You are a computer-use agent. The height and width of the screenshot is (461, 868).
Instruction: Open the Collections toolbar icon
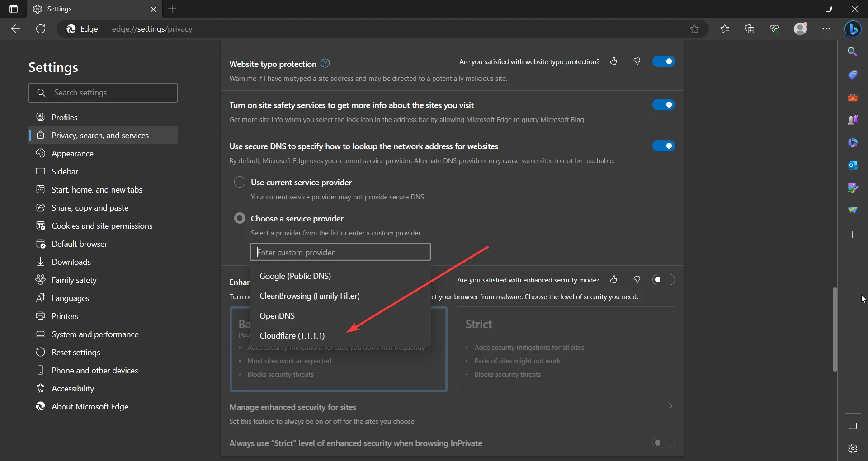[750, 29]
